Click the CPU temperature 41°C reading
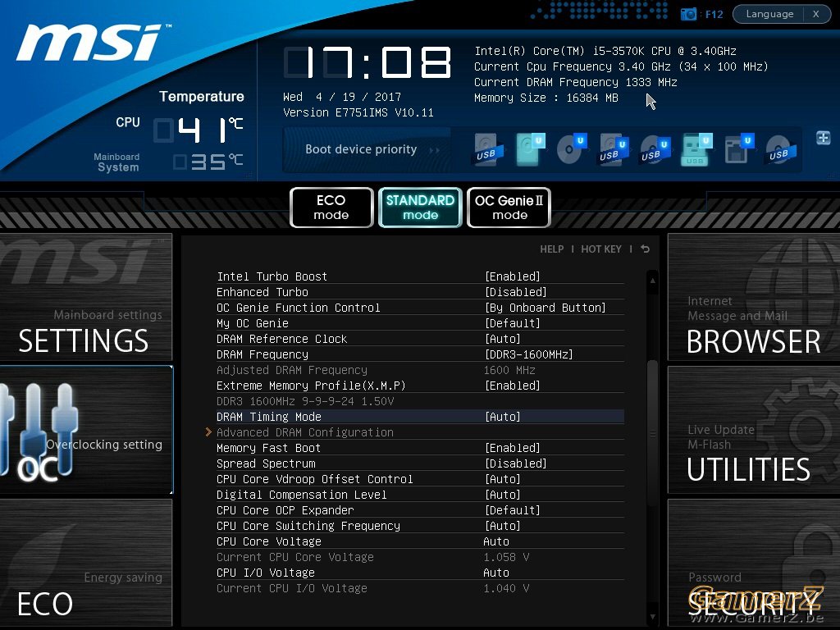840x630 pixels. click(x=199, y=130)
